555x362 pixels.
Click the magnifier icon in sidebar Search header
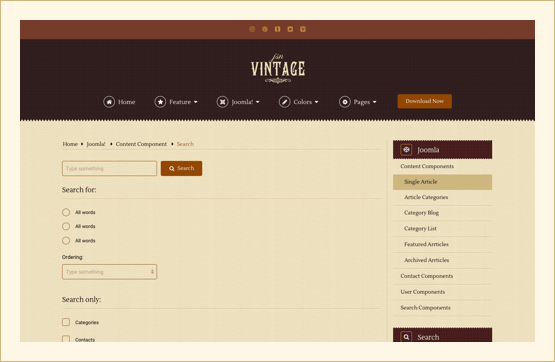[x=406, y=337]
